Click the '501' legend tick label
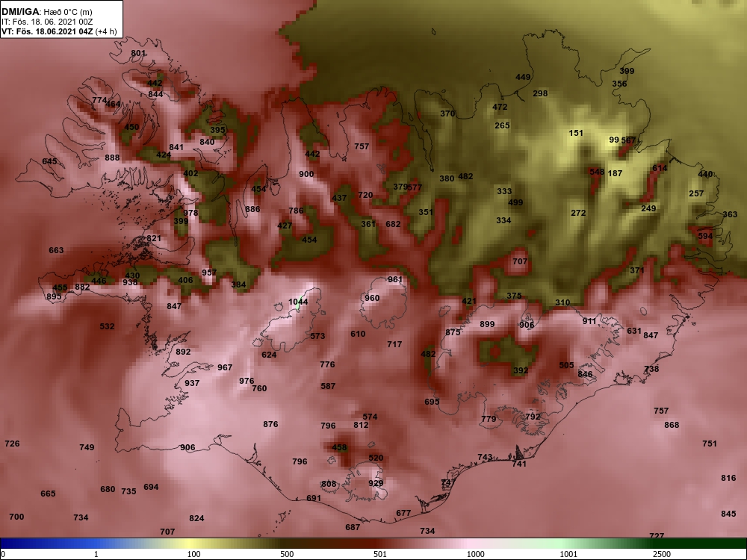747x560 pixels. click(380, 554)
